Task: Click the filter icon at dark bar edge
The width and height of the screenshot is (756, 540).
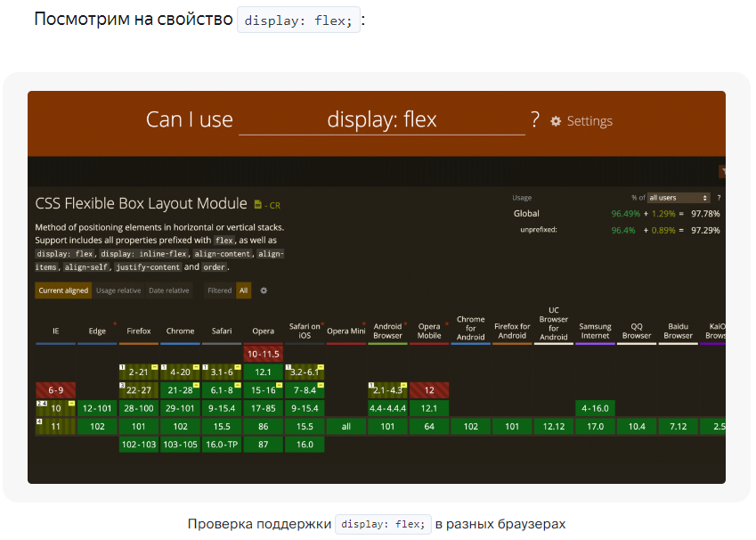Action: [722, 171]
